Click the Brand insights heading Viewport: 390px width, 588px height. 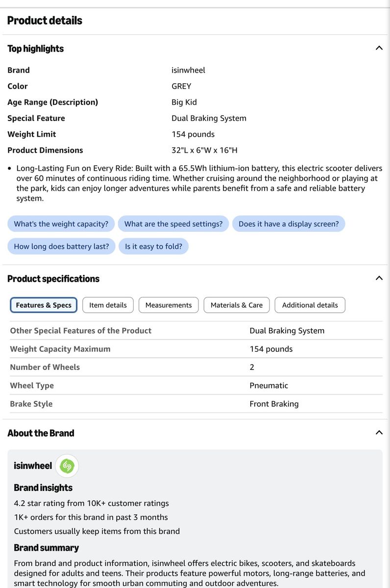(43, 488)
